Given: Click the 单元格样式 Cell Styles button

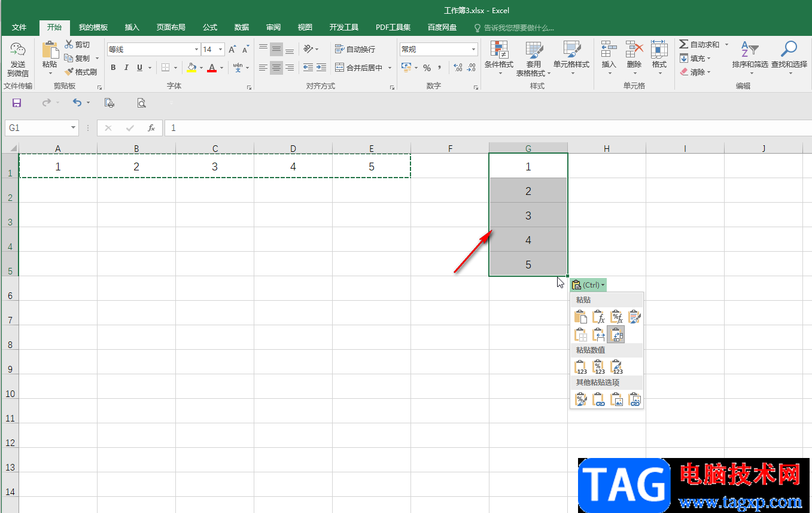Looking at the screenshot, I should pyautogui.click(x=571, y=59).
